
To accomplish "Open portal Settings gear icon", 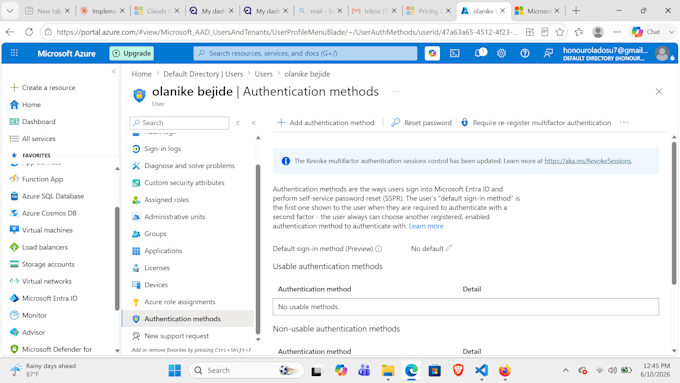I will 501,53.
